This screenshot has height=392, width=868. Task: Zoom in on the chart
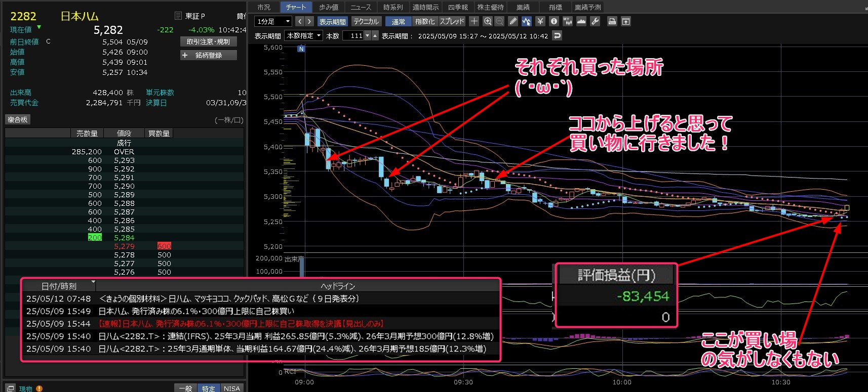point(488,21)
